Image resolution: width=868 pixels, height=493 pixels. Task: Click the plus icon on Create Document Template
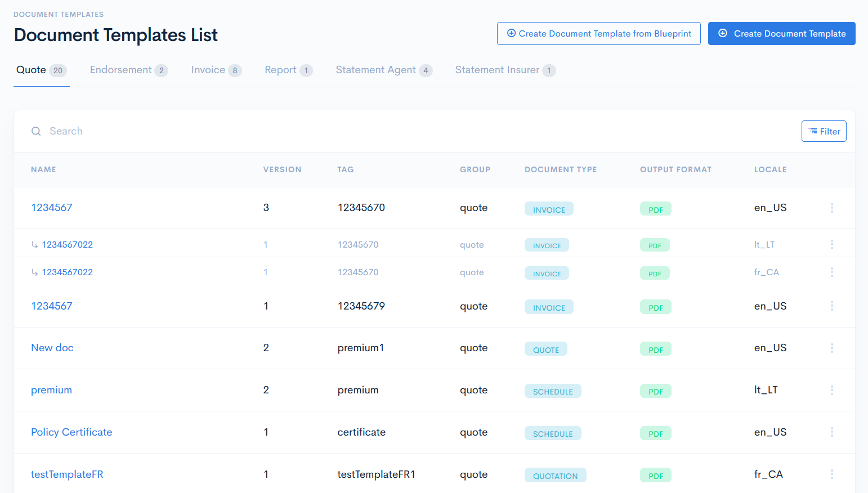(723, 33)
